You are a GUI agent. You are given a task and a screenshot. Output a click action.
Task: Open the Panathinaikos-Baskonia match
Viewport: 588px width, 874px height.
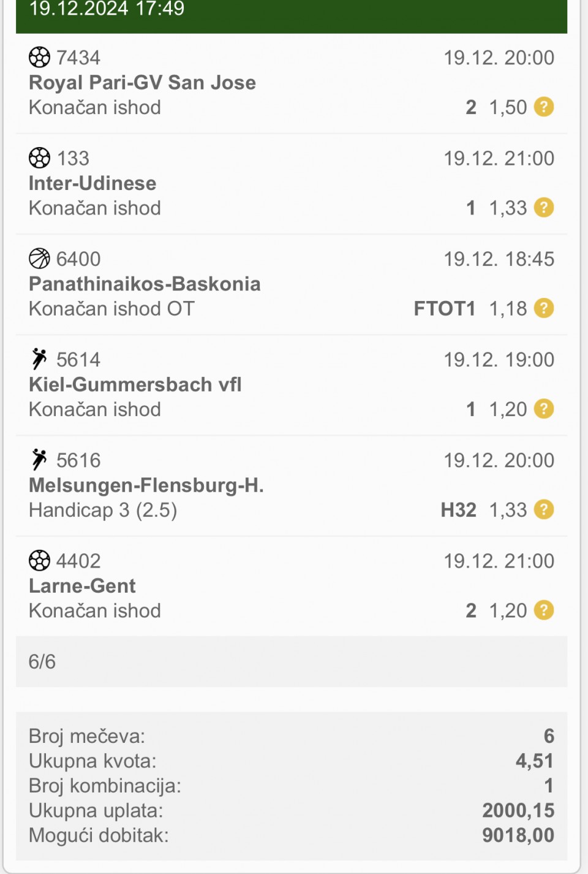(x=145, y=283)
